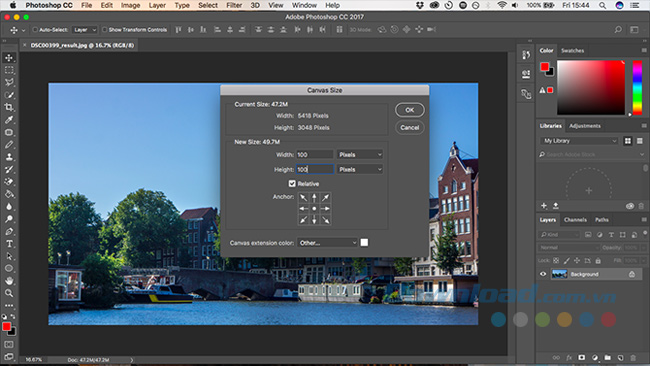Open the Filter menu
650x366 pixels.
click(x=234, y=5)
